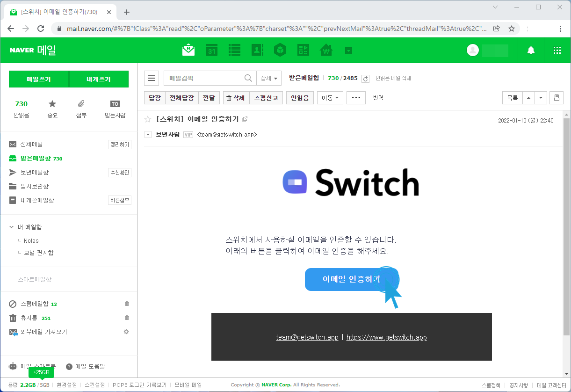This screenshot has height=392, width=571.
Task: Open the Notes subfolder
Action: (x=31, y=241)
